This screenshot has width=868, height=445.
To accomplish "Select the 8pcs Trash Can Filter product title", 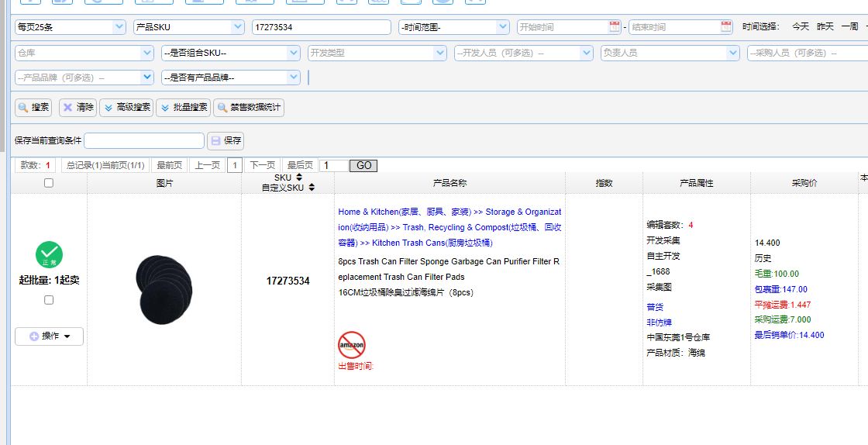I will 449,269.
